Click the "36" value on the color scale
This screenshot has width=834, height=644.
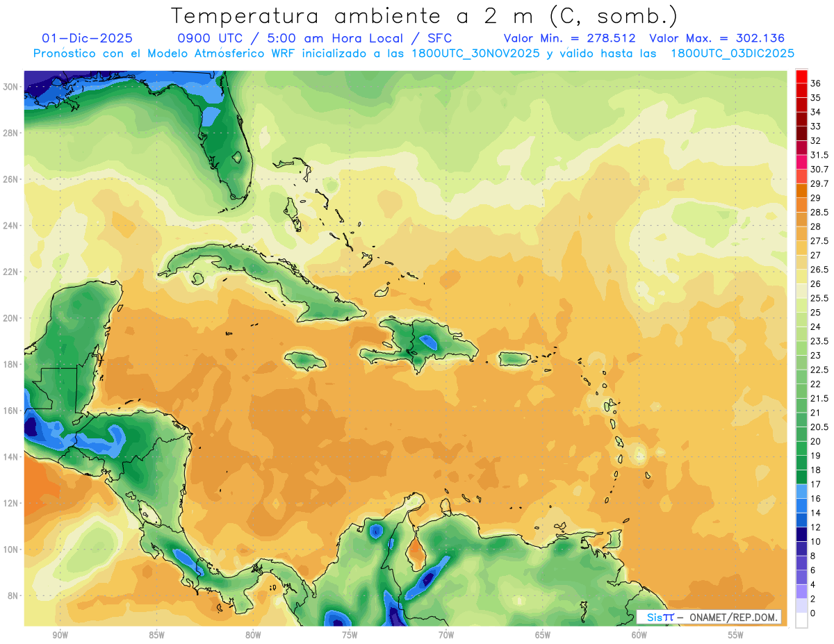(x=816, y=83)
